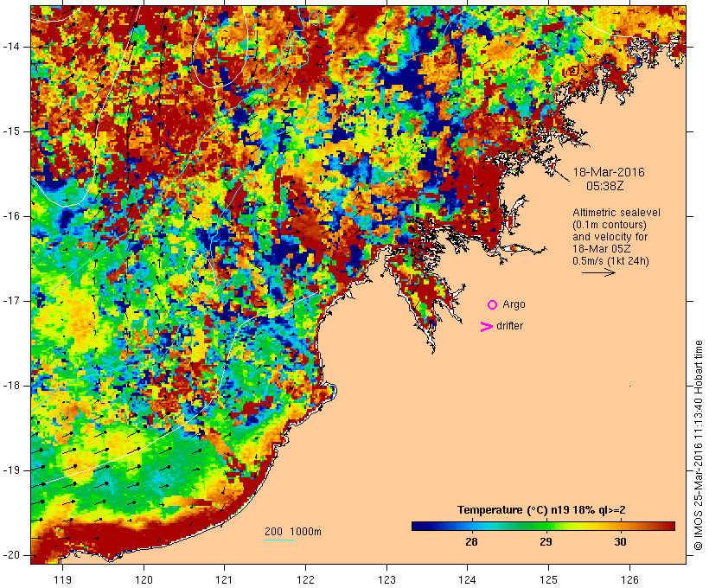709x588 pixels.
Task: Click the temperature color bar
Action: click(543, 526)
